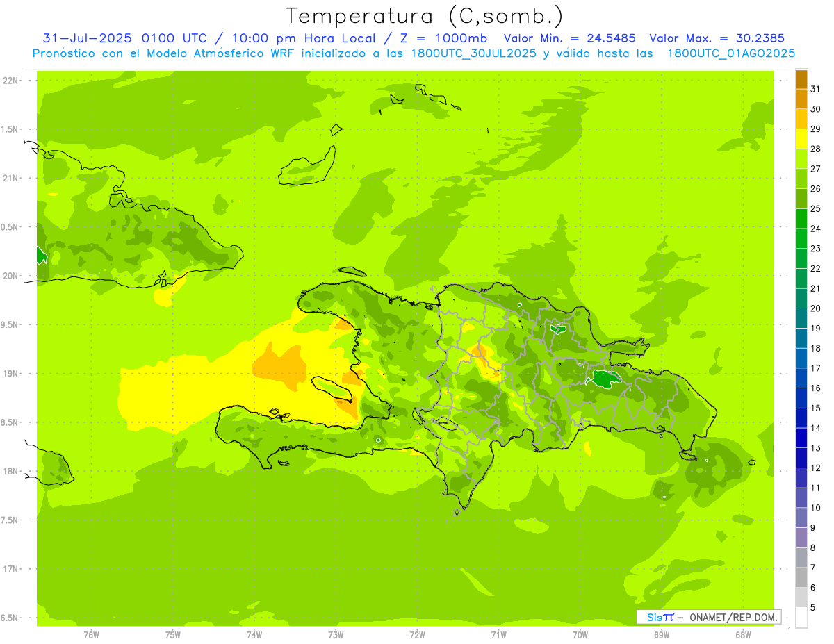Select the light orange legend swatch between 29 and 30

coord(801,119)
